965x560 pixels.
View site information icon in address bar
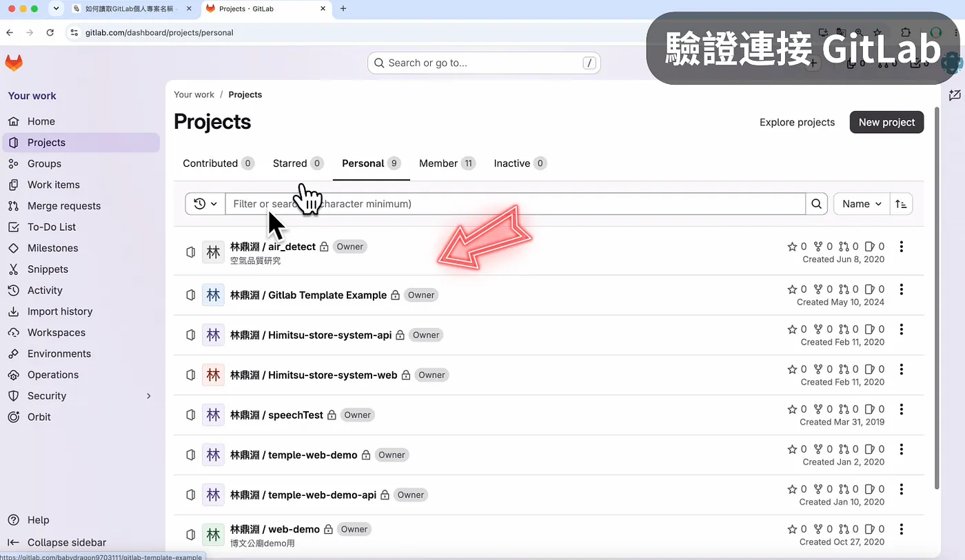point(74,32)
